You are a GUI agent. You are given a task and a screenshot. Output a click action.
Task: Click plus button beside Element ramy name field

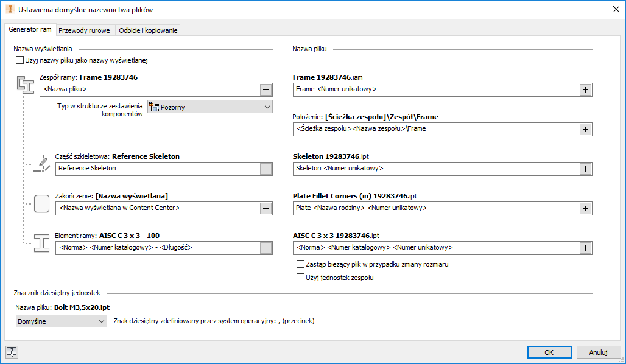[266, 248]
